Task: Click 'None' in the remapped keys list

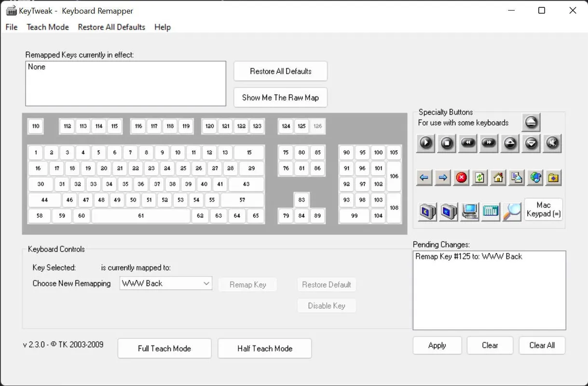Action: click(37, 67)
